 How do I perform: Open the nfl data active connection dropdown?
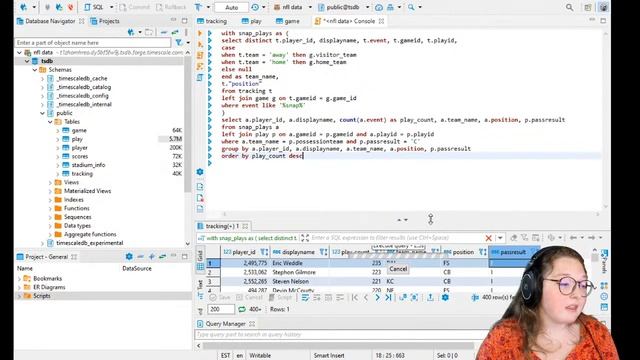[310, 7]
